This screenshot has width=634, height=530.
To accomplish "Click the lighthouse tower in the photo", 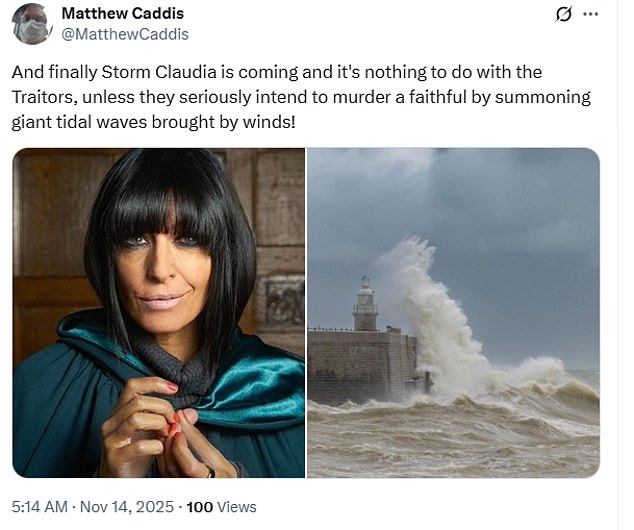I will tap(366, 303).
